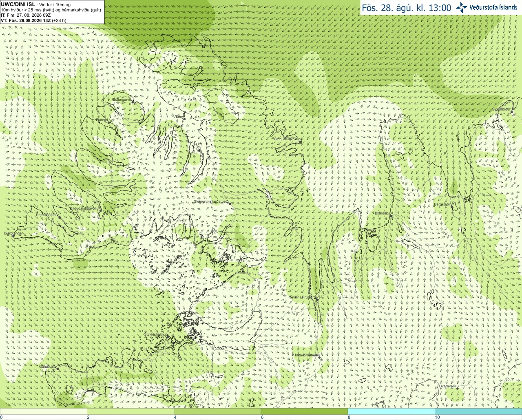Click the teal legend segment above 10
Viewport: 522px width, 420px height.
[478, 411]
